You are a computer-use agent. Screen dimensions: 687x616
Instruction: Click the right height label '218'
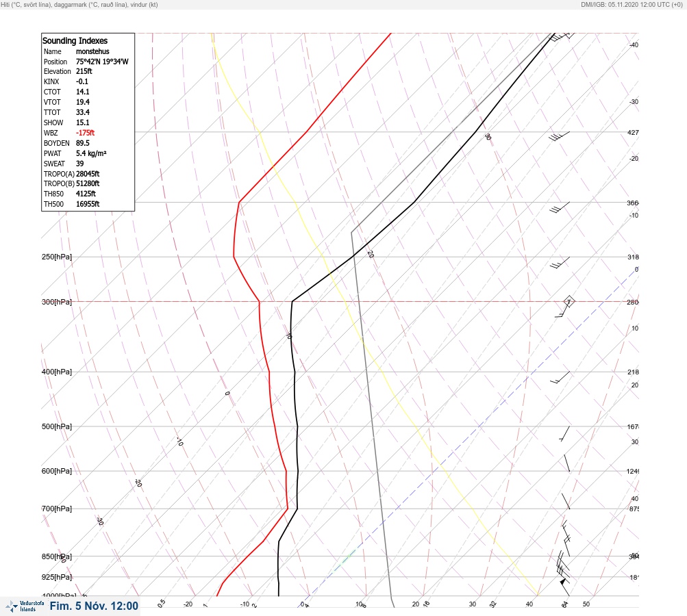[633, 372]
